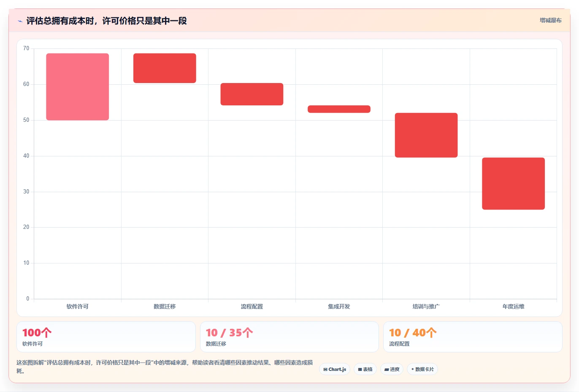
Task: Open the 100个 软件许可 data card
Action: click(106, 337)
